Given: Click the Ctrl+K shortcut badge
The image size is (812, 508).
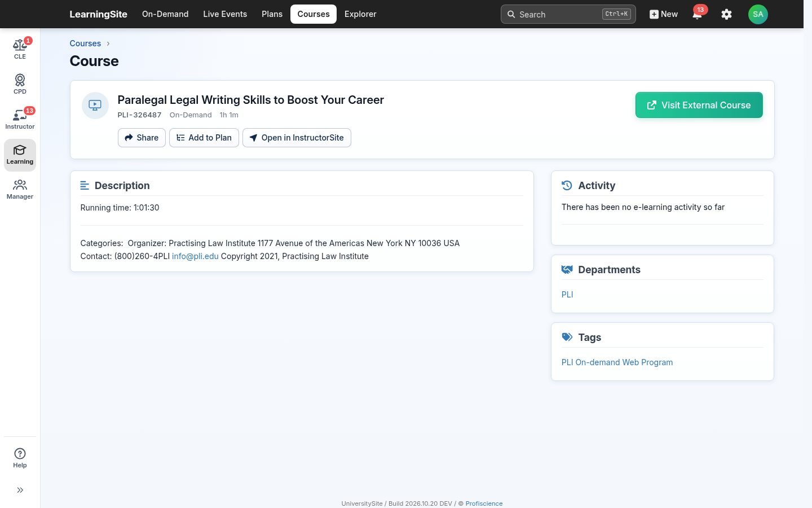Looking at the screenshot, I should pyautogui.click(x=616, y=14).
